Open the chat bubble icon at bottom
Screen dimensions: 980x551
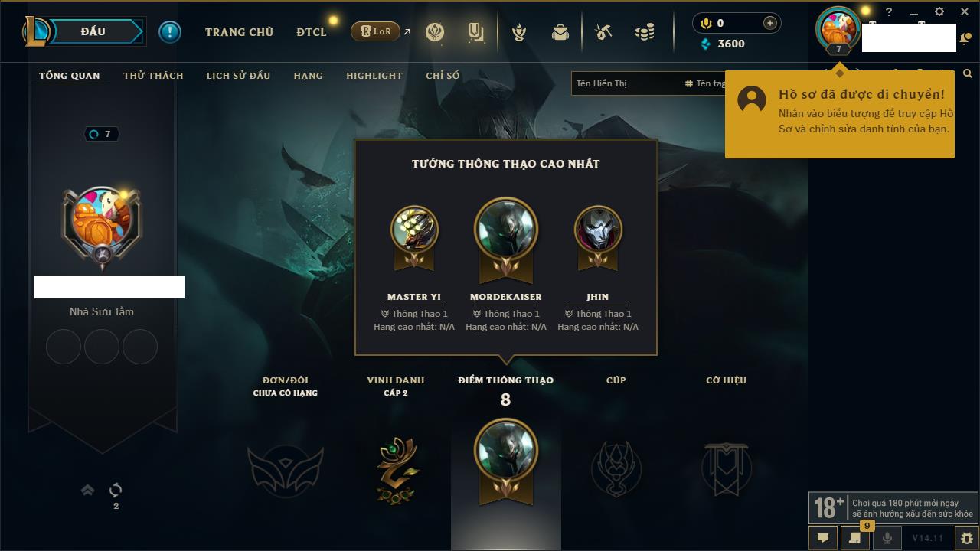(x=822, y=538)
